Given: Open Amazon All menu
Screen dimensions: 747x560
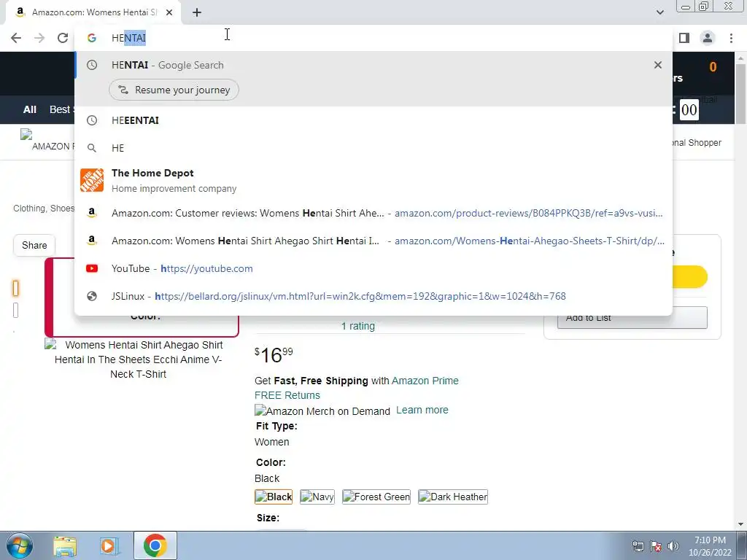Looking at the screenshot, I should pos(29,109).
